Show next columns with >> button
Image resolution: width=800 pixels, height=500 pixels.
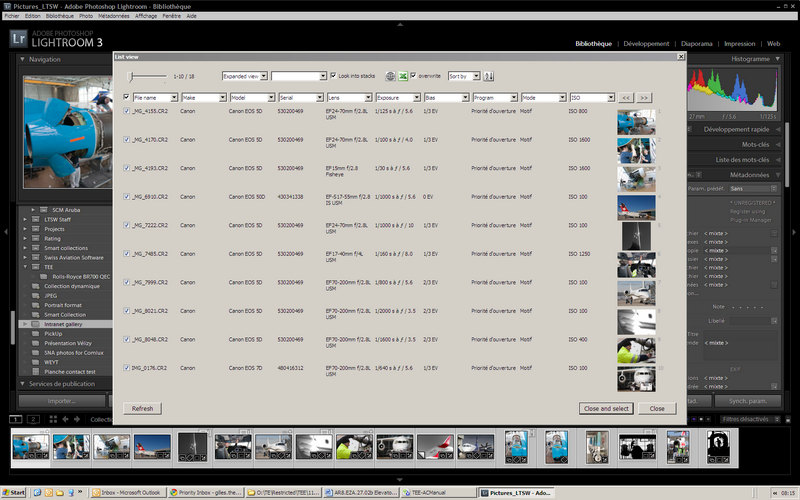click(644, 97)
